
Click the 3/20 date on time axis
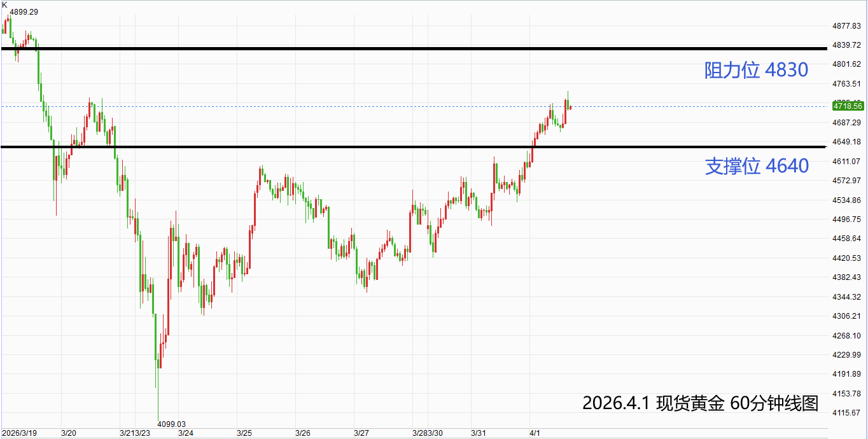pos(69,433)
